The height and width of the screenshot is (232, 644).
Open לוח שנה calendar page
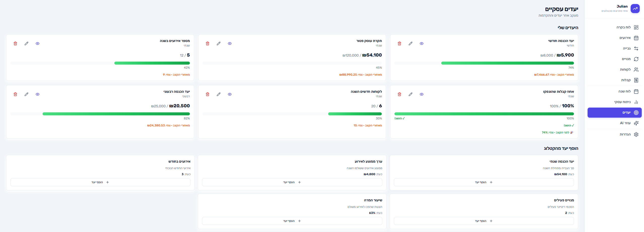[x=615, y=91]
